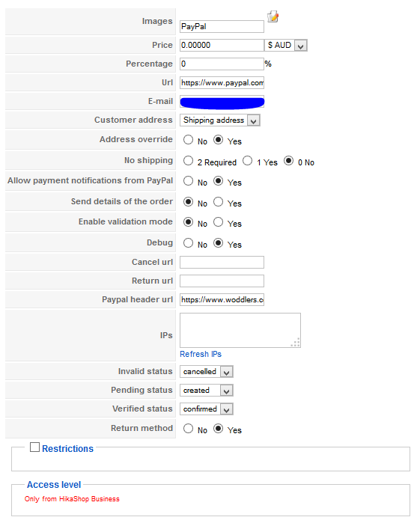The image size is (420, 526).
Task: Enable validation mode by selecting Yes
Action: [x=218, y=221]
